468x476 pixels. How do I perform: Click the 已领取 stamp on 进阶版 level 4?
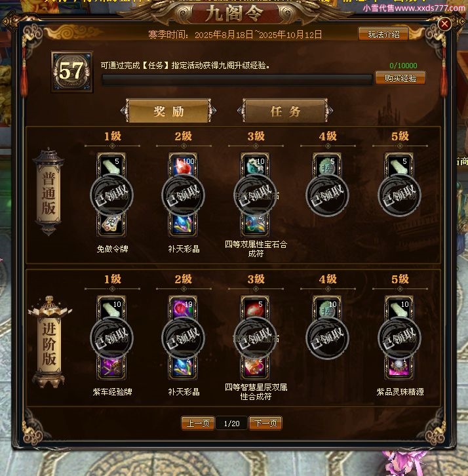327,338
